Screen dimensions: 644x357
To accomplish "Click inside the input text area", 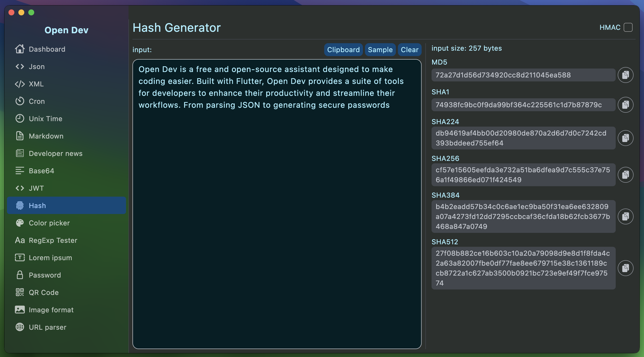I will (x=277, y=204).
